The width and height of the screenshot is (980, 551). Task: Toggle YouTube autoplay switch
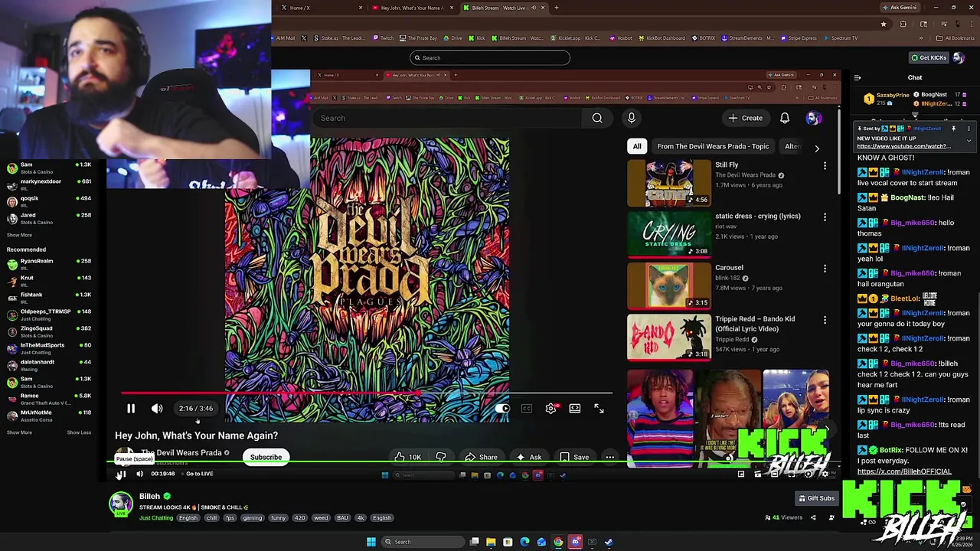502,409
